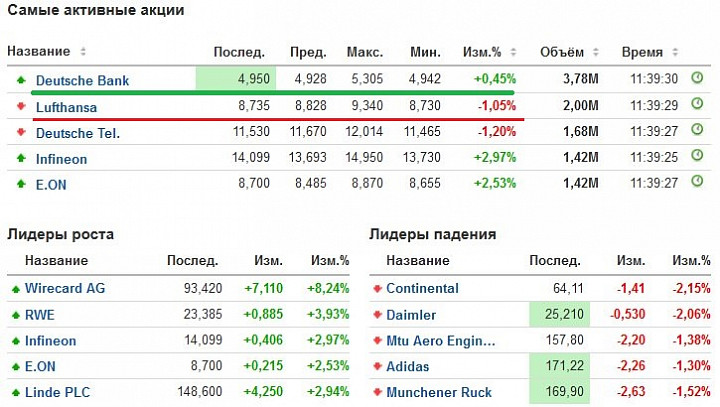
Task: Open the Deutsche Bank stock link
Action: [x=82, y=80]
